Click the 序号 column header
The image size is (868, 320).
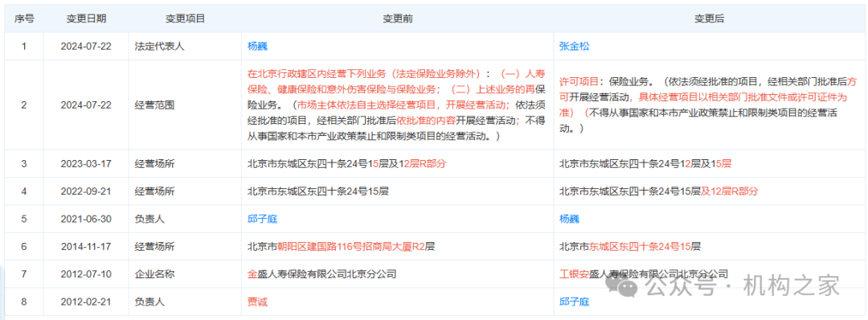[24, 18]
